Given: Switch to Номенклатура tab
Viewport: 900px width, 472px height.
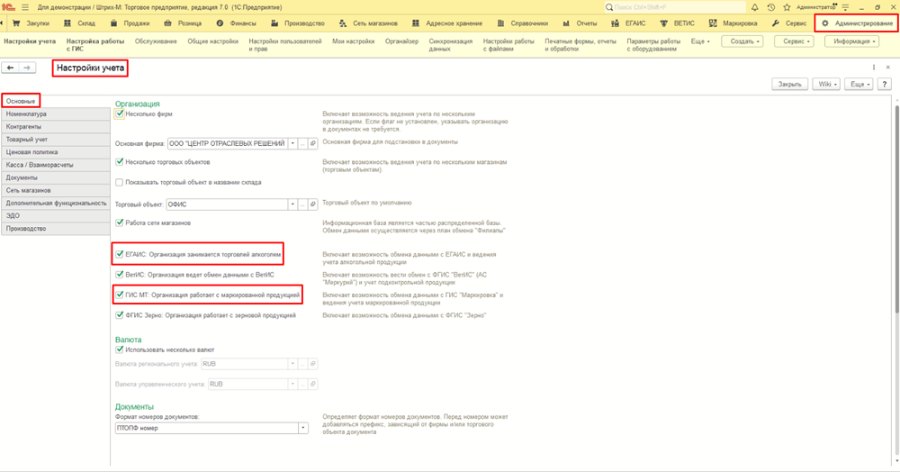Looking at the screenshot, I should click(x=55, y=114).
